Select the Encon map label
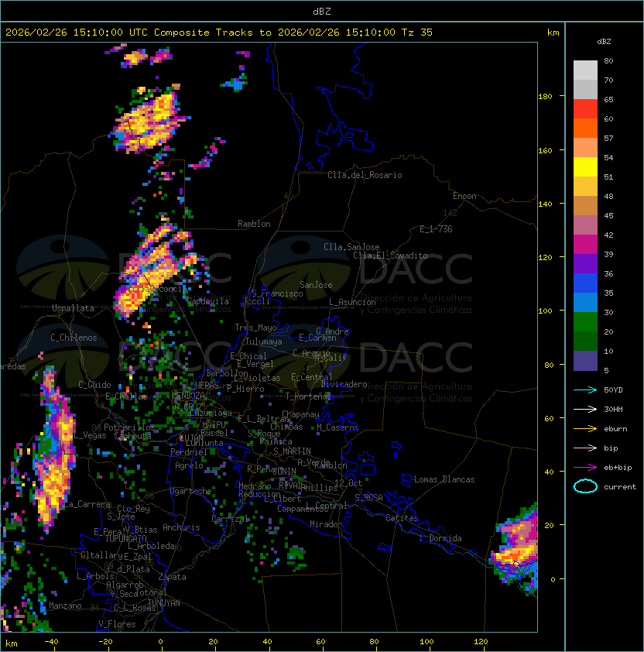The image size is (644, 652). coord(464,196)
